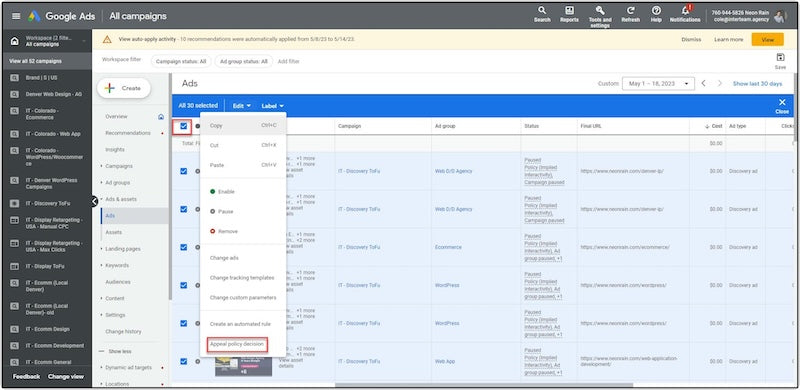Click the IT - Display ToFu campaign icon
This screenshot has height=390, width=800.
pyautogui.click(x=15, y=266)
